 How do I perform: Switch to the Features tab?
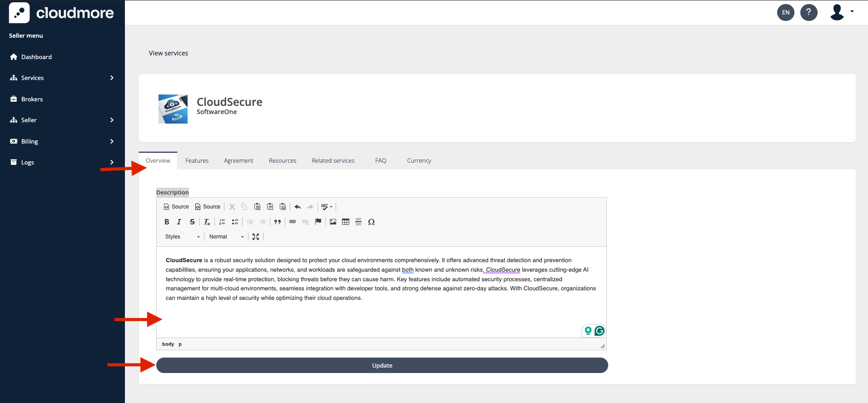coord(197,161)
